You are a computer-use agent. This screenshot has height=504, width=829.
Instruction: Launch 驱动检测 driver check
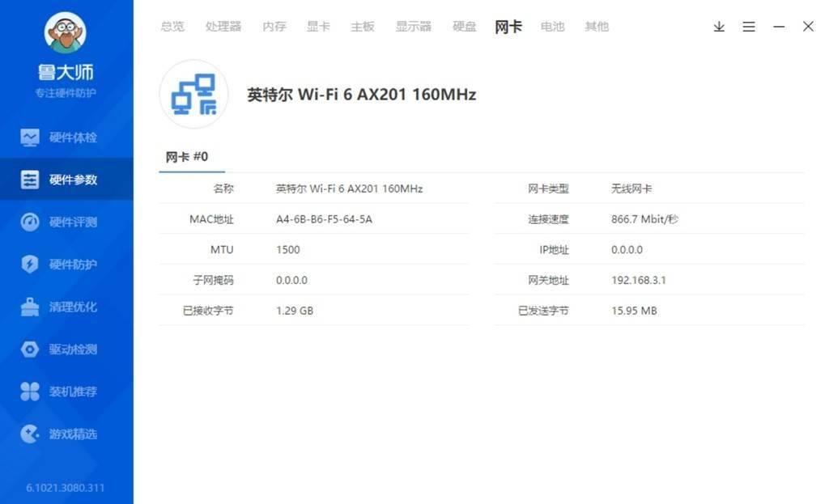coord(66,349)
